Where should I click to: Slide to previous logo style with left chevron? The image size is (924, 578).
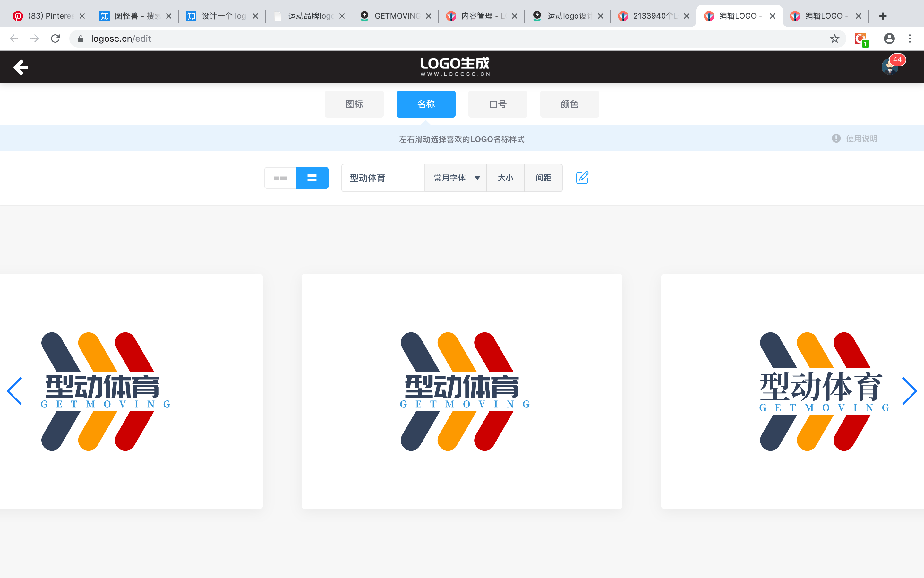point(14,391)
